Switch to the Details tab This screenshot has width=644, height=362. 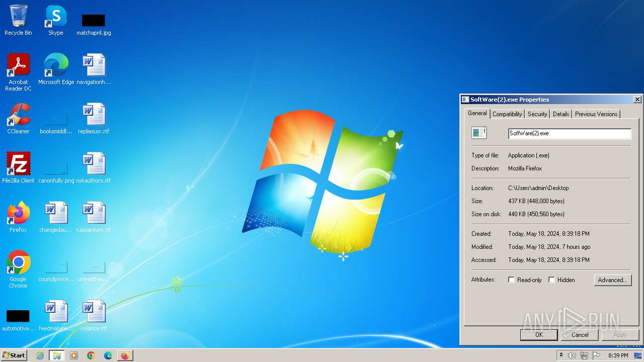(x=561, y=114)
